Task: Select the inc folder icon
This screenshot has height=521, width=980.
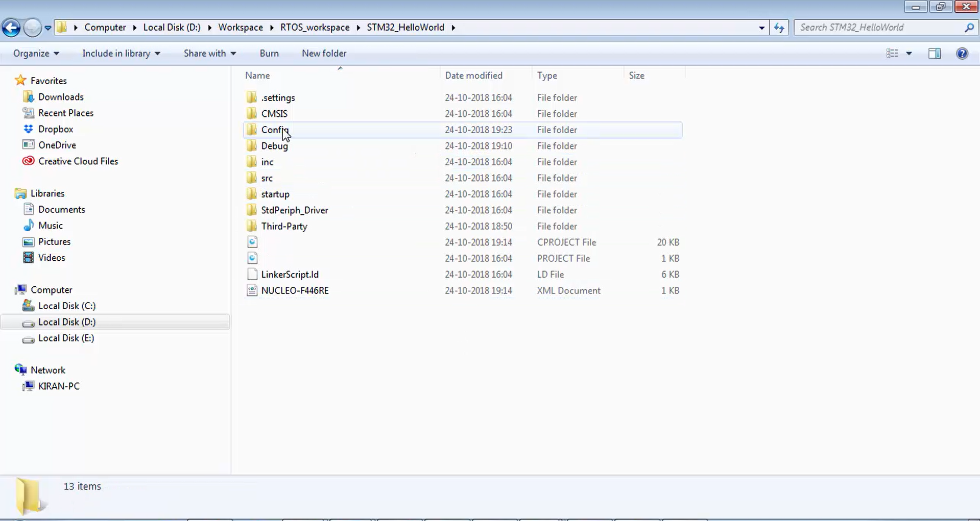Action: [x=252, y=162]
